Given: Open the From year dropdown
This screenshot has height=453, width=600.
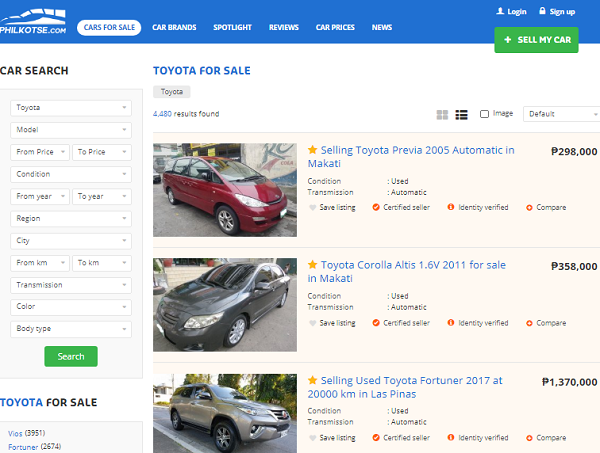Looking at the screenshot, I should tap(40, 197).
